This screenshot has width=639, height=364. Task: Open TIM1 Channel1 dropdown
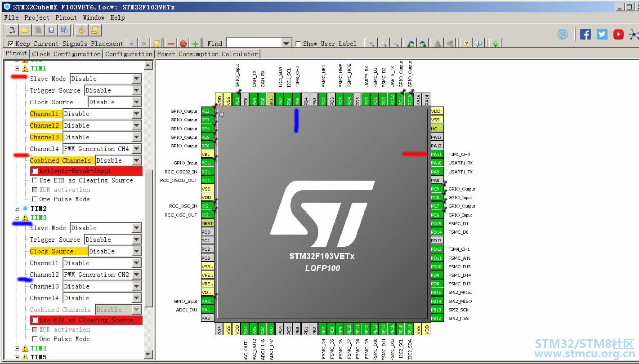coord(137,114)
